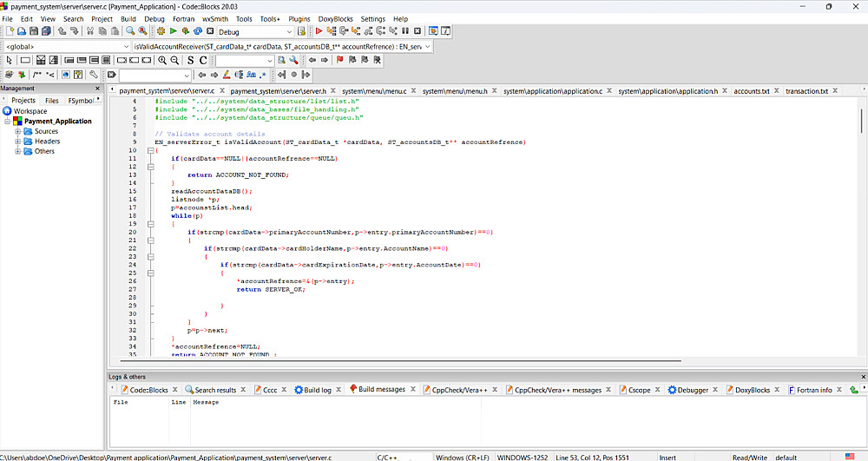Run the program with the green arrow
The width and height of the screenshot is (868, 461).
[174, 31]
